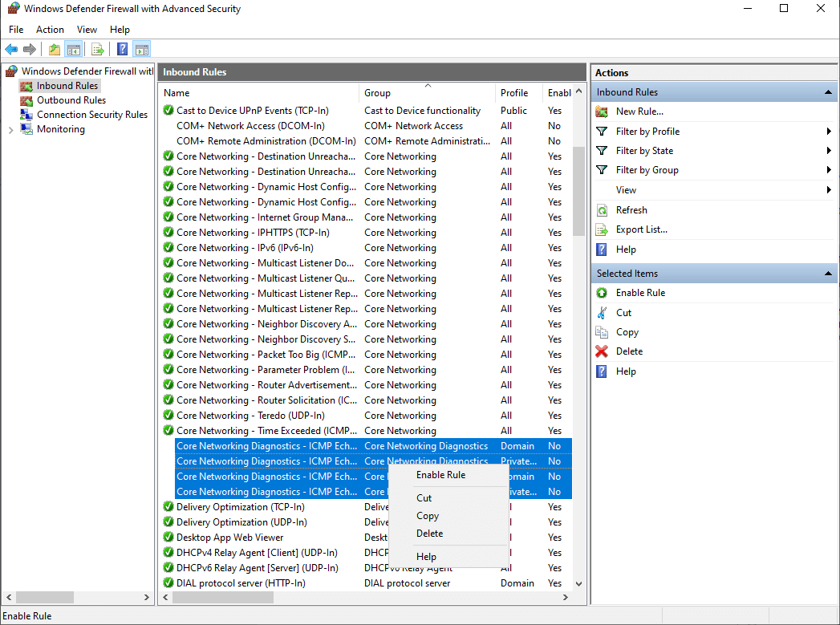Viewport: 840px width, 625px height.
Task: Click the Copy icon in Selected Items
Action: [602, 332]
